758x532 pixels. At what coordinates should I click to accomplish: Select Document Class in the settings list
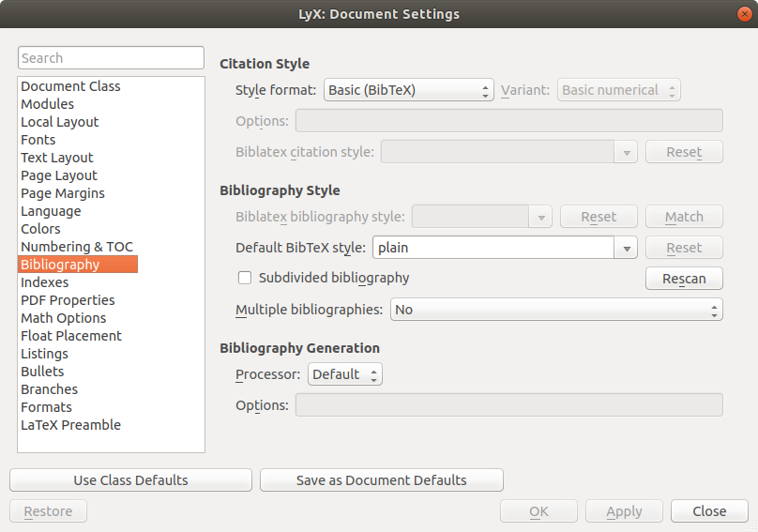tap(70, 86)
